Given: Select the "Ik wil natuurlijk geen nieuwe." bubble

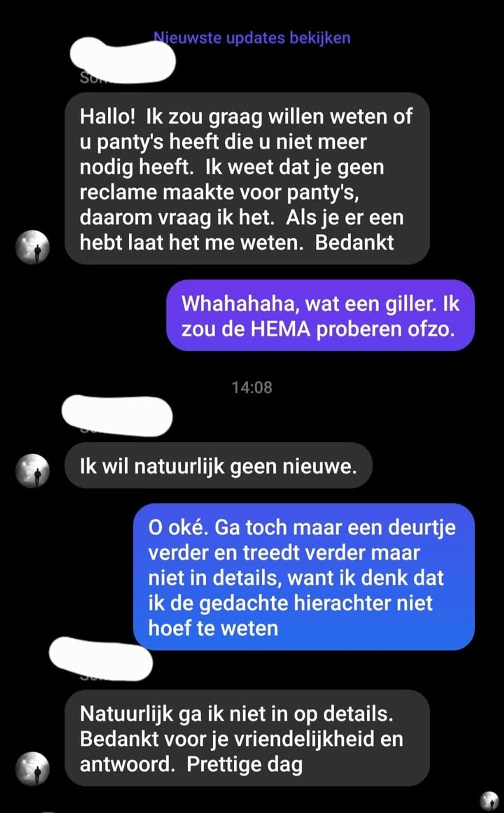Looking at the screenshot, I should (218, 466).
